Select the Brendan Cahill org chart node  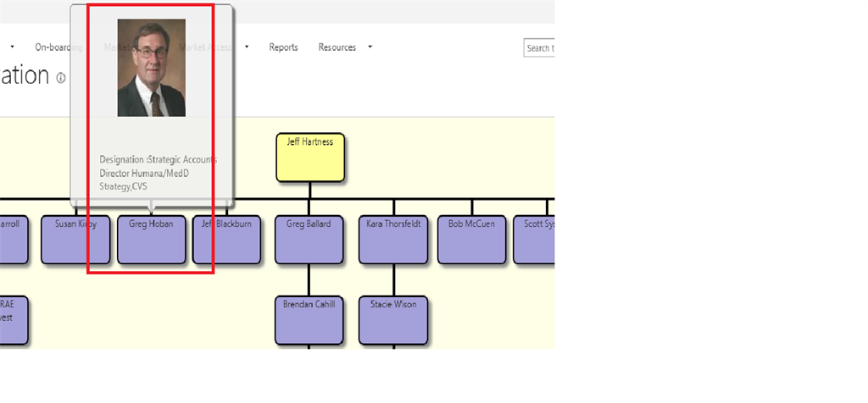[309, 320]
